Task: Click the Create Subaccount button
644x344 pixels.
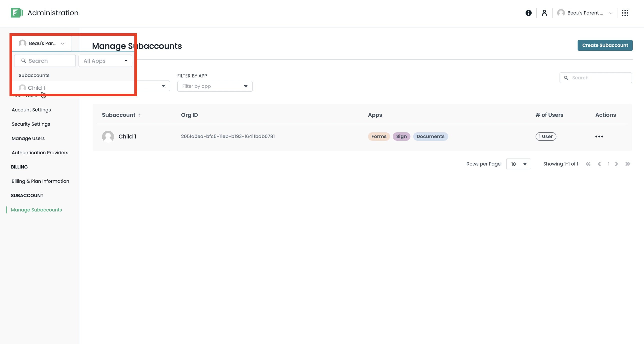Action: (605, 45)
